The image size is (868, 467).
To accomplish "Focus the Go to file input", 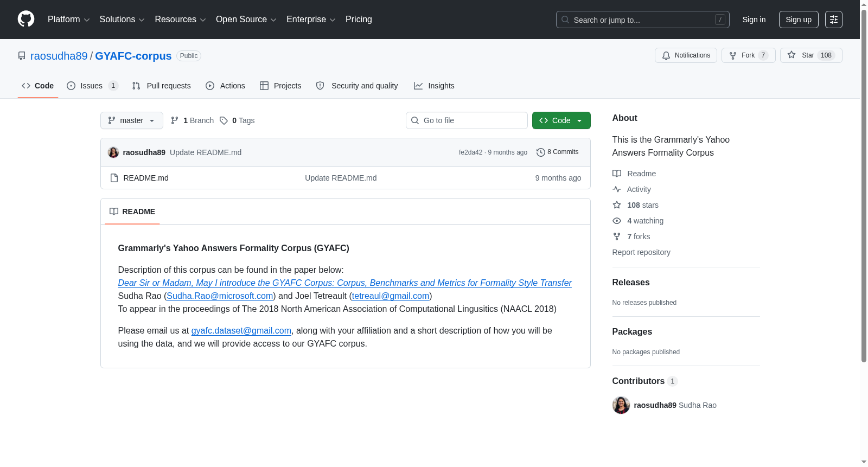I will (x=467, y=120).
